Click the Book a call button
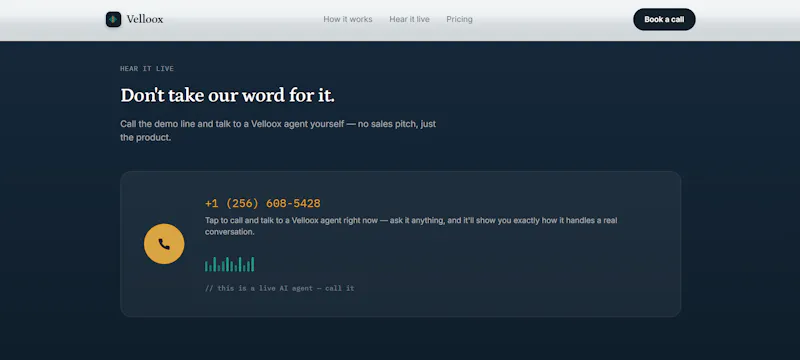 coord(664,19)
